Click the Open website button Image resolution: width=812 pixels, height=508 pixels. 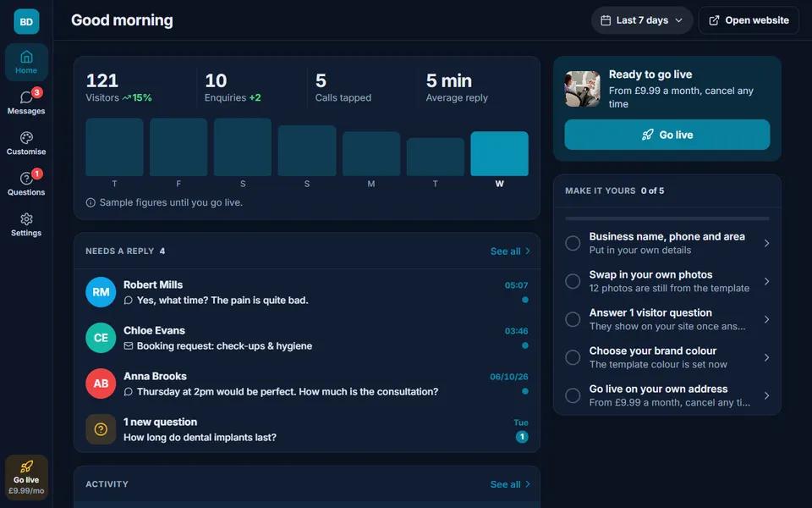tap(749, 20)
